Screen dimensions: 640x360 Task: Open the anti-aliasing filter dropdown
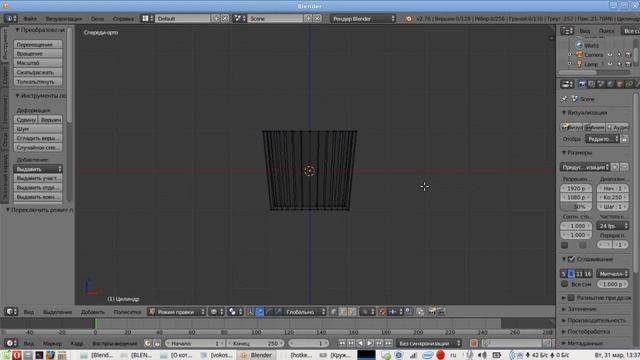click(x=613, y=273)
